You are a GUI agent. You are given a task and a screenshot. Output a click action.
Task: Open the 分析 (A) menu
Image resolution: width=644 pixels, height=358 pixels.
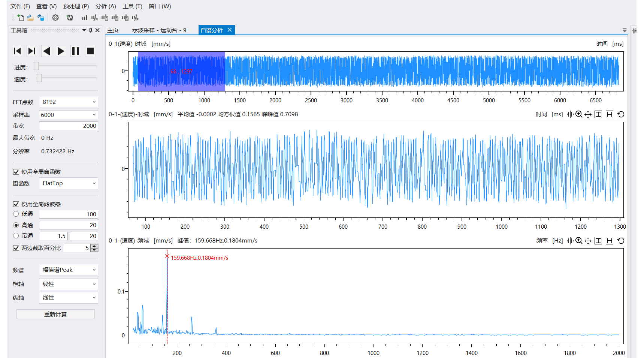[106, 6]
